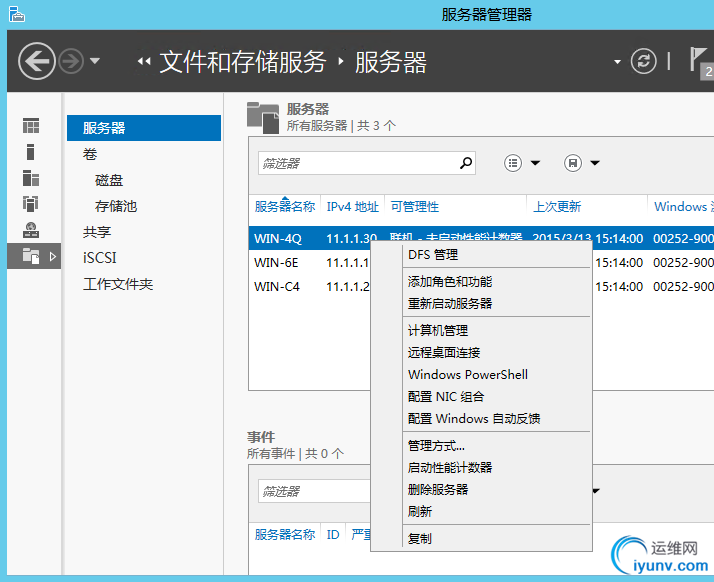Expand the list view options dropdown
Viewport: 714px width, 582px height.
point(535,163)
